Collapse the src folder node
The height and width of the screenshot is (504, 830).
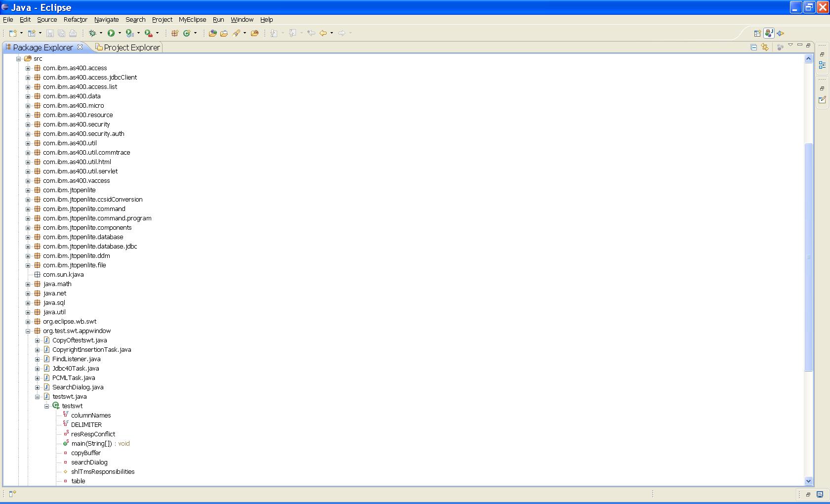coord(18,59)
